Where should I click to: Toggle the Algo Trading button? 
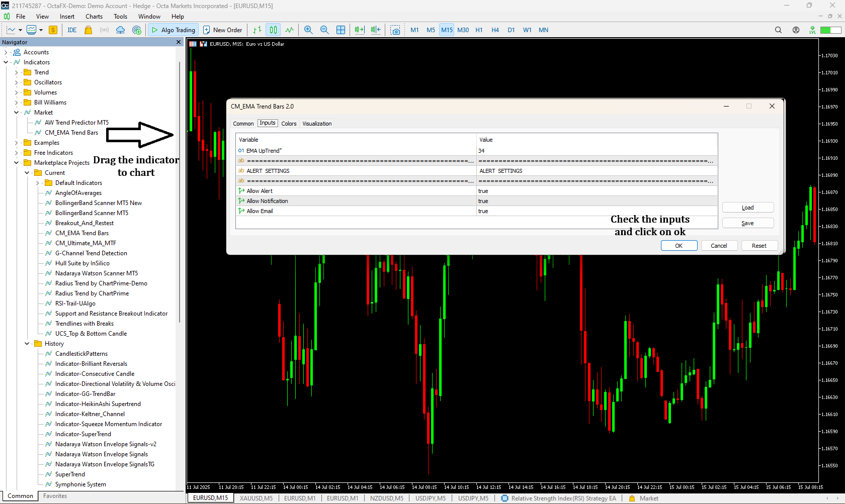pos(173,30)
